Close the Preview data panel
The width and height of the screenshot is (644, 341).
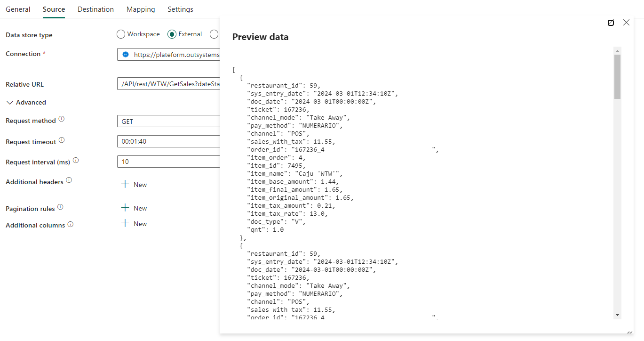click(x=626, y=23)
